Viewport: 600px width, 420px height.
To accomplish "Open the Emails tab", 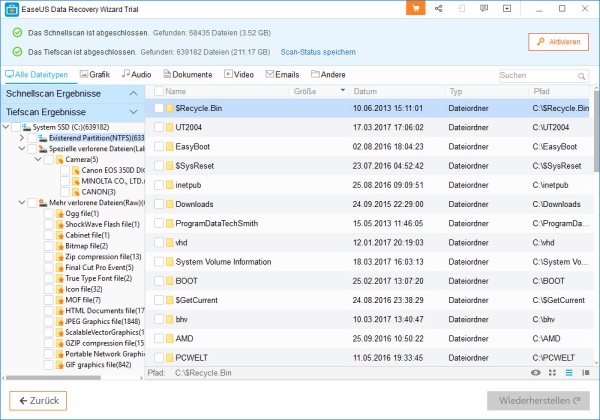I will 282,75.
